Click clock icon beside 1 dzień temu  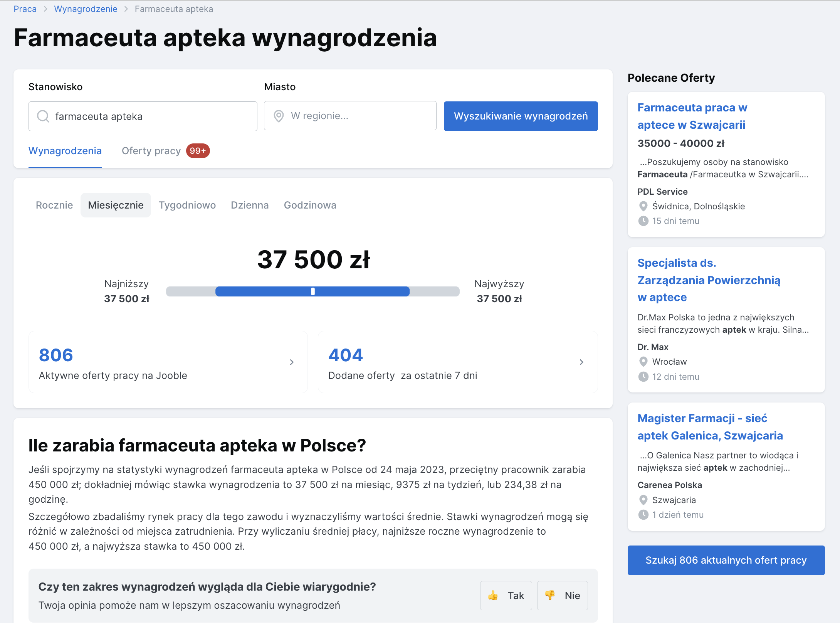point(643,515)
